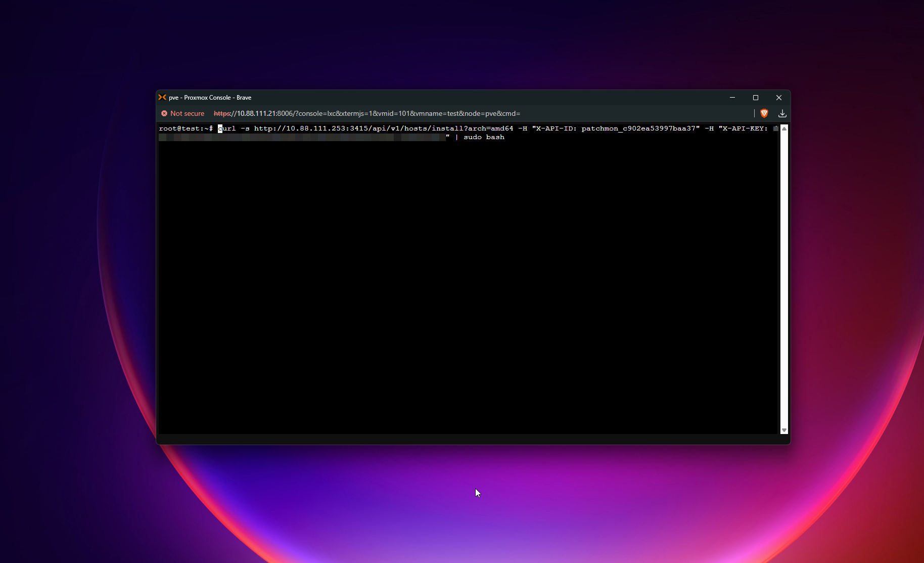The width and height of the screenshot is (924, 563).
Task: Click the terminal scrollbar down arrow
Action: (x=784, y=430)
